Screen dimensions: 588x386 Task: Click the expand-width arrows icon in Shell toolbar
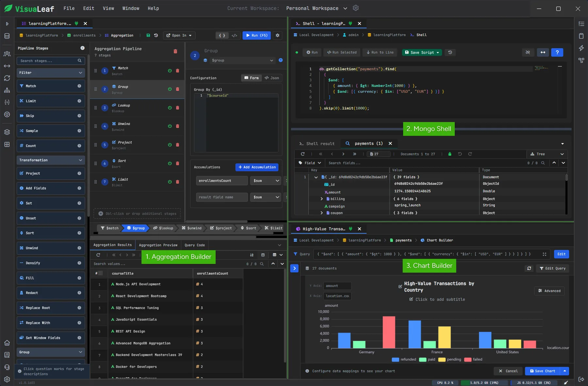pyautogui.click(x=543, y=52)
